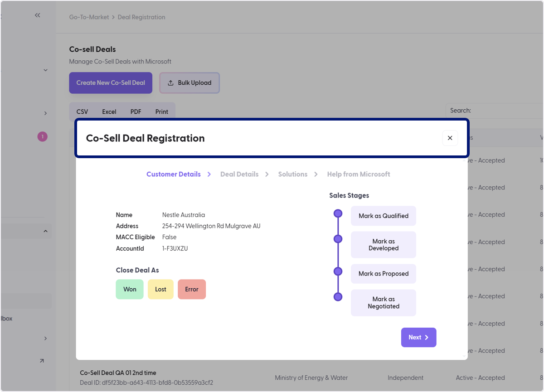Screen dimensions: 544x392
Task: Mark deal as Proposed
Action: pos(384,274)
